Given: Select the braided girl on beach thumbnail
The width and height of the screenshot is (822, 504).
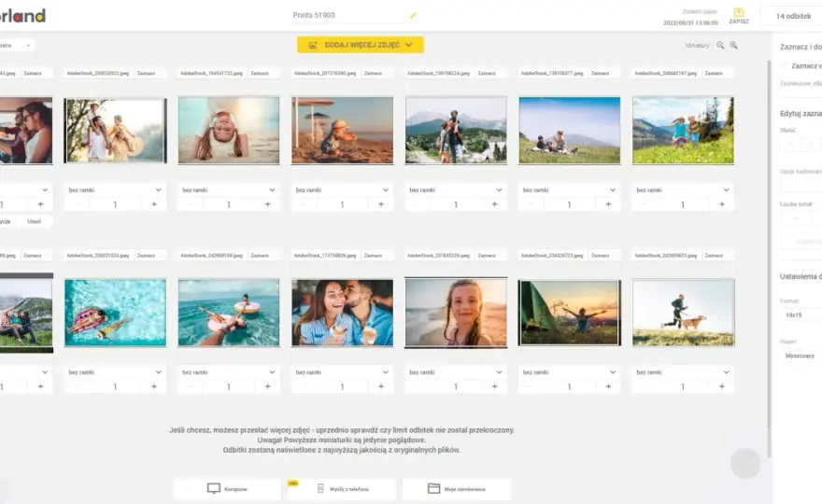Looking at the screenshot, I should click(x=456, y=313).
